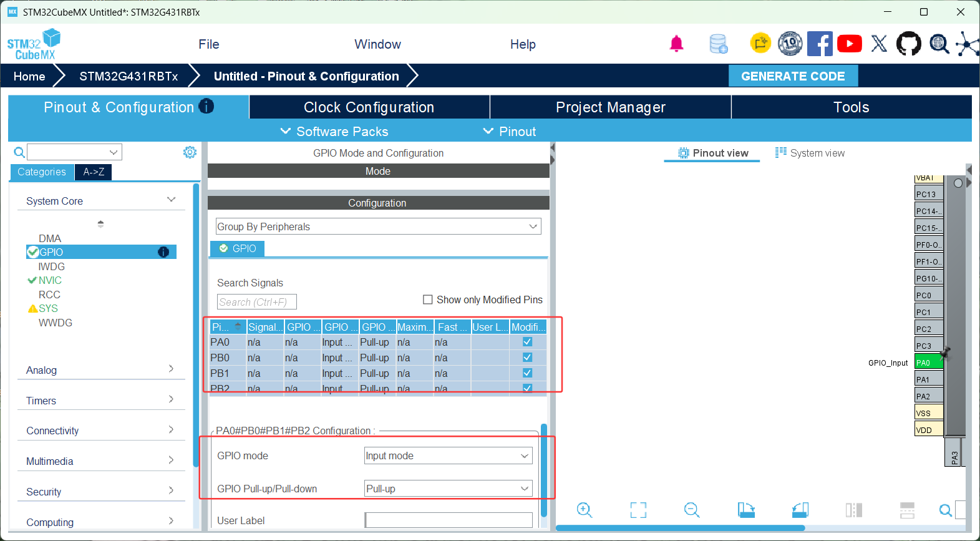Select the PA0 pin on the chip
The width and height of the screenshot is (980, 541).
pyautogui.click(x=929, y=363)
